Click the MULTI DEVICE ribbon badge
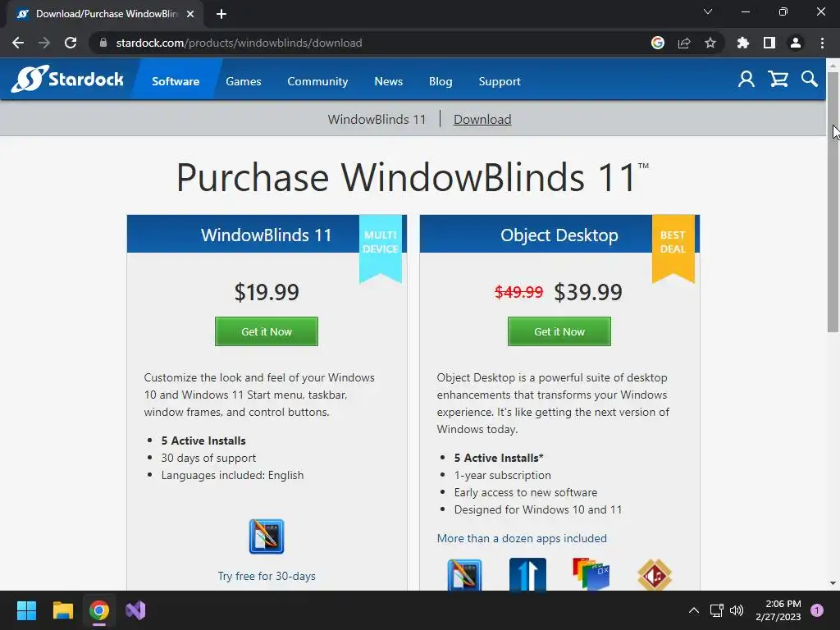 click(381, 248)
